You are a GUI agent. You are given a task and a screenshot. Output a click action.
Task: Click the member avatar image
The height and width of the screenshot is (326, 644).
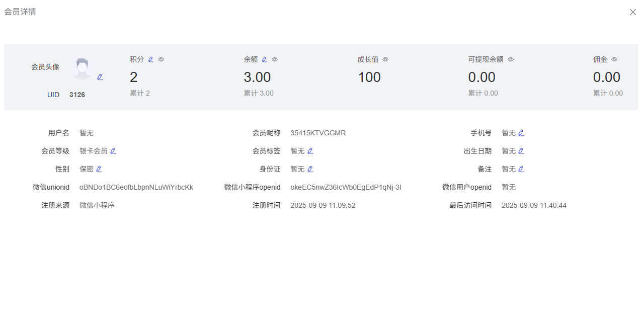pos(82,68)
